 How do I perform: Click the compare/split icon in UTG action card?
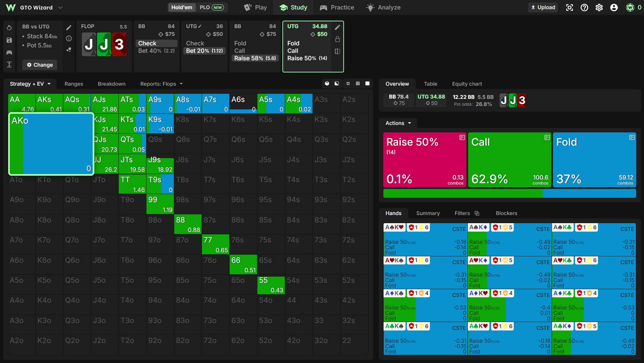click(x=337, y=51)
